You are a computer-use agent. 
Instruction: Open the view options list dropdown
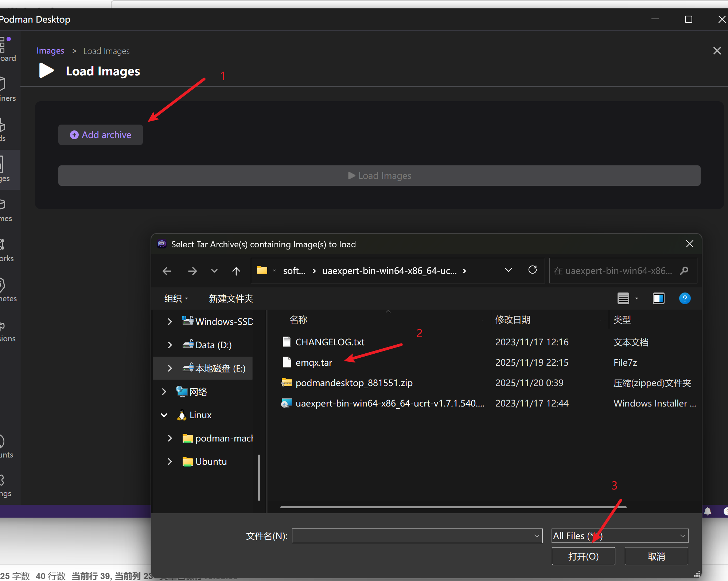[636, 298]
